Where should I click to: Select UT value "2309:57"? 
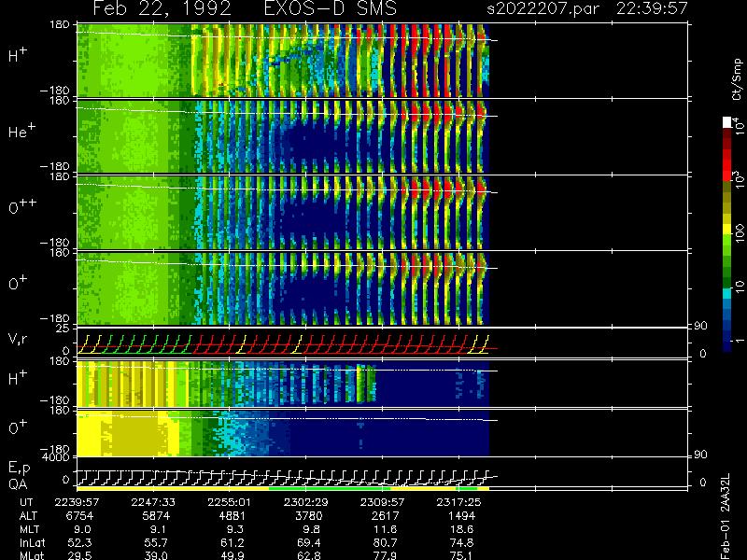[382, 502]
